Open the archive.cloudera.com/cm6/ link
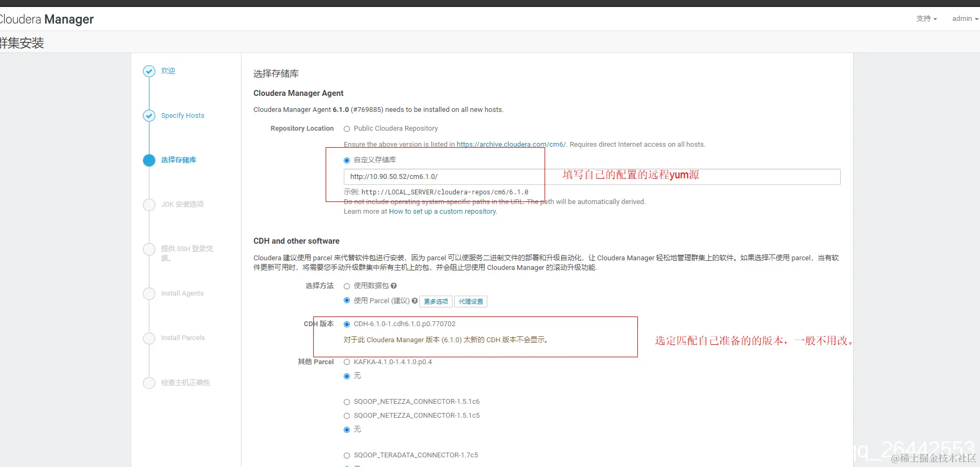Screen dimensions: 980x467 click(x=511, y=145)
